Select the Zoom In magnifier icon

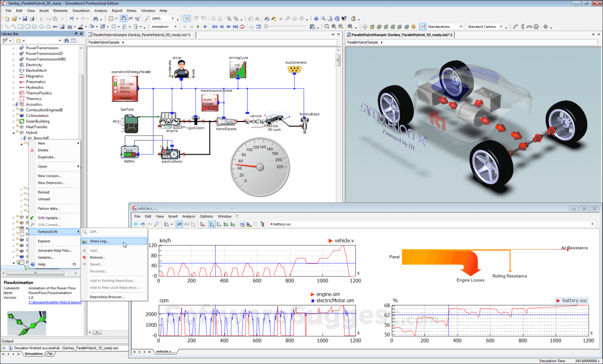tap(334, 26)
